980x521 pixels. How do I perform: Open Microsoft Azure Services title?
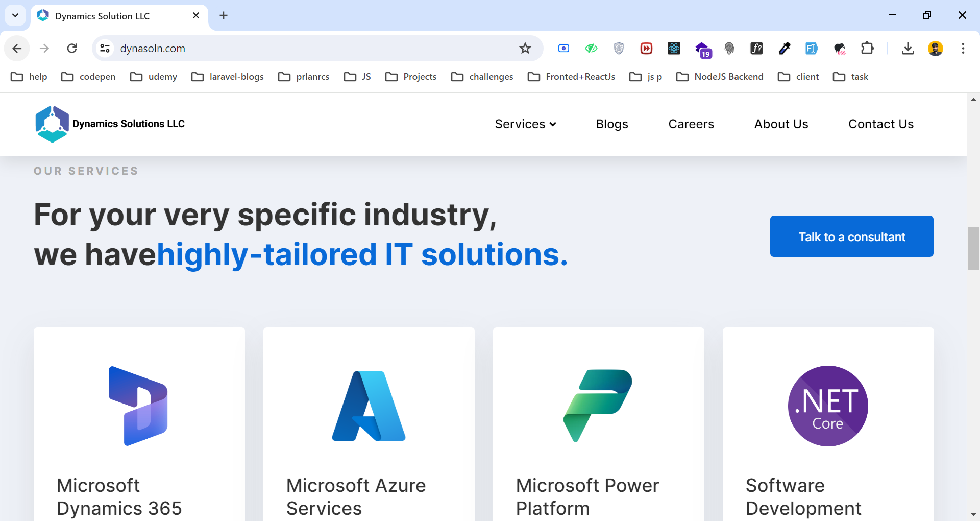[x=356, y=496]
